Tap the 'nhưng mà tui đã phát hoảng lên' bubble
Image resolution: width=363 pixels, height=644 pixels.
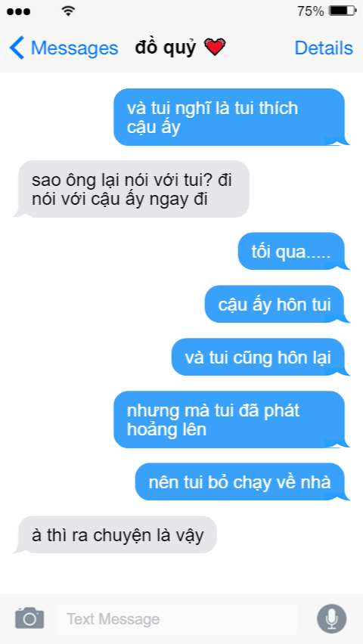pos(230,420)
